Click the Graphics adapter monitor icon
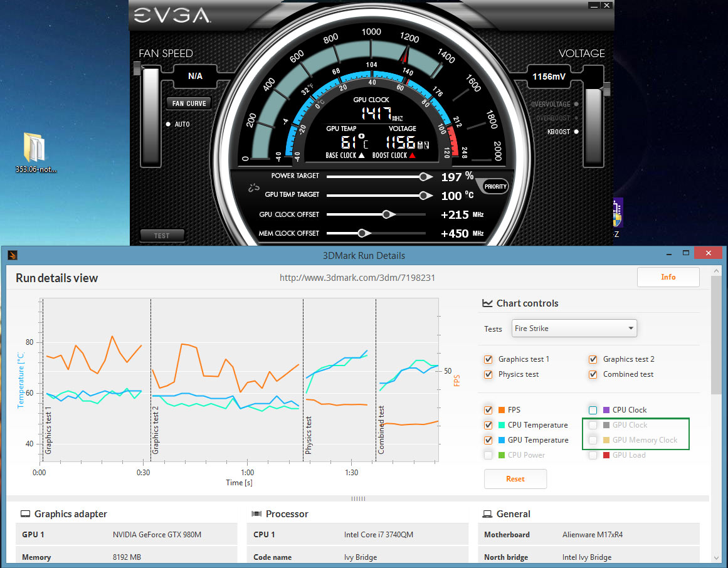 tap(25, 513)
